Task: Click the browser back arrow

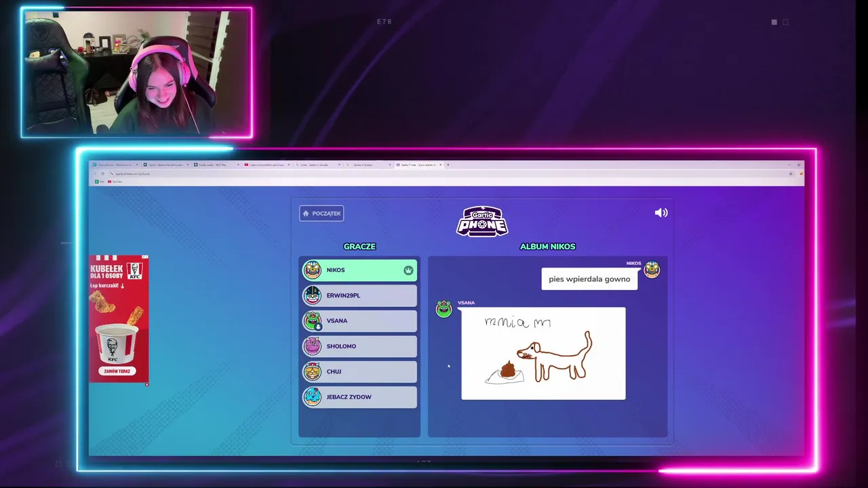Action: point(94,174)
